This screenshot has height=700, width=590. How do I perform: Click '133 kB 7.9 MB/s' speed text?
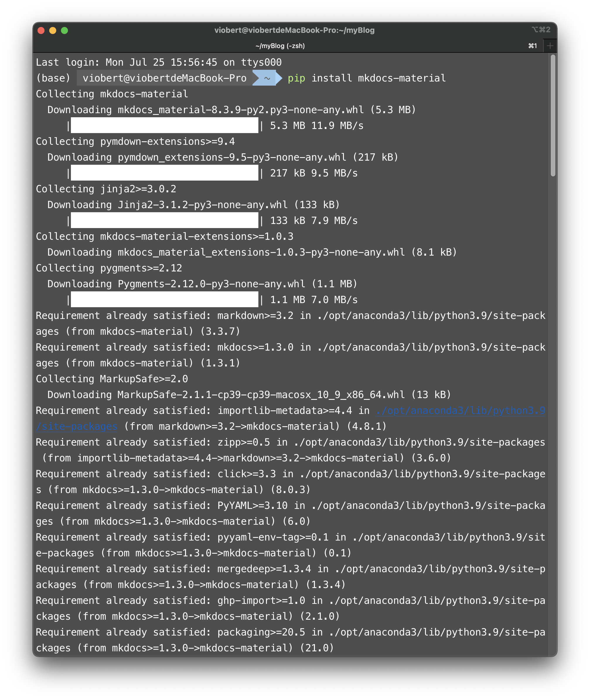[314, 221]
